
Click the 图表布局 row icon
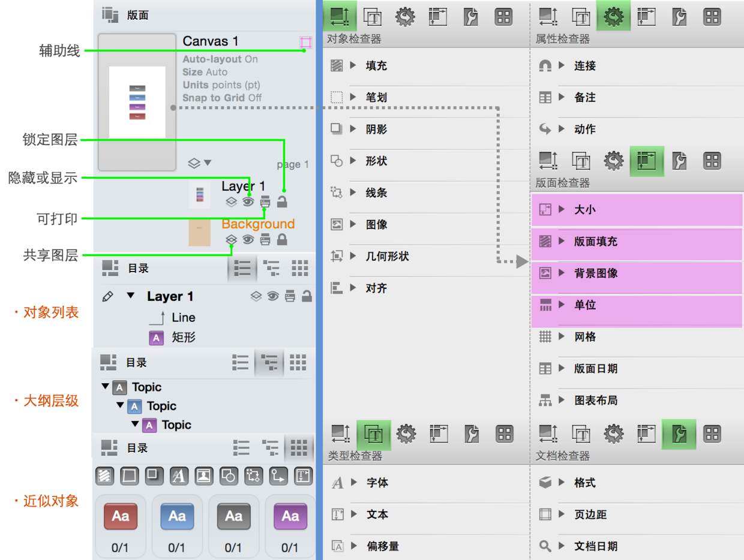(x=545, y=401)
